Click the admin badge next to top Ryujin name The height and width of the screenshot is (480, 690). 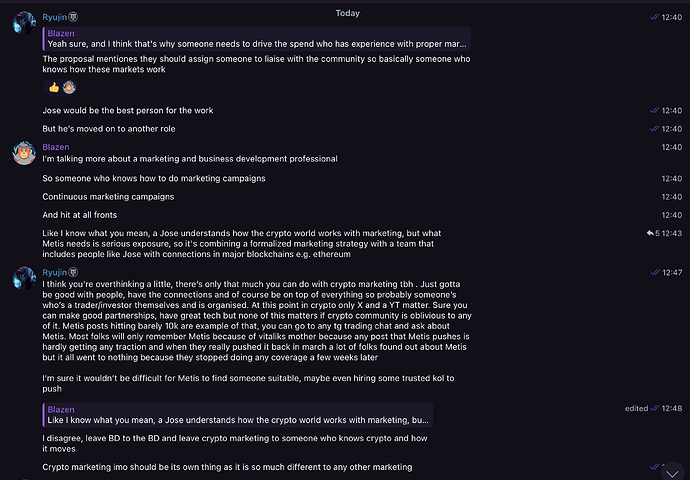point(73,17)
